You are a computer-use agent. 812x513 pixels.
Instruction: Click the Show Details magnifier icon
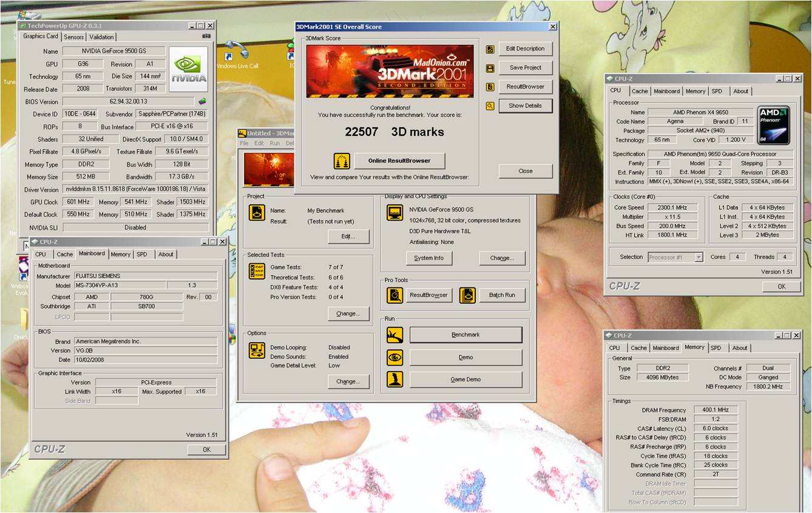tap(490, 106)
